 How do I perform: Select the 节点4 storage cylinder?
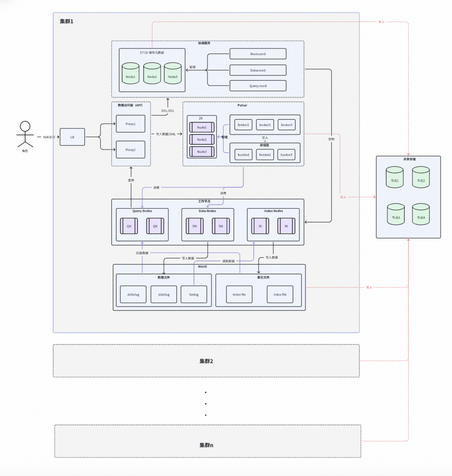(421, 214)
